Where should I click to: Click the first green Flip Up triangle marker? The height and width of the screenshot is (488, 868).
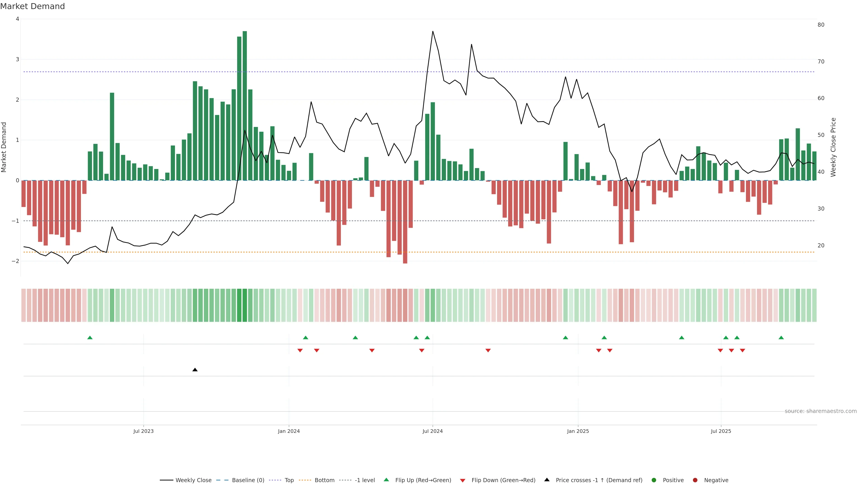pos(90,338)
